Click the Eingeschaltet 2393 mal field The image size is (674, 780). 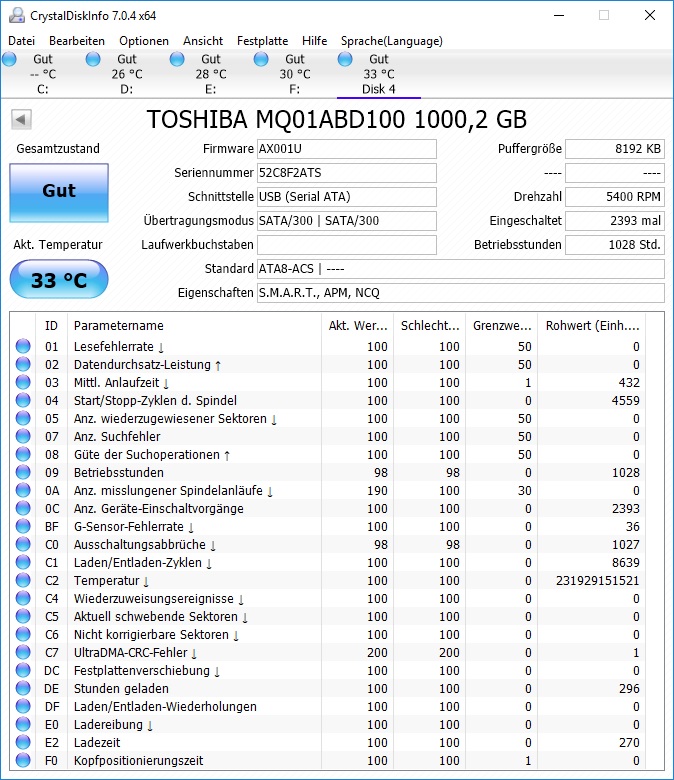pyautogui.click(x=615, y=220)
